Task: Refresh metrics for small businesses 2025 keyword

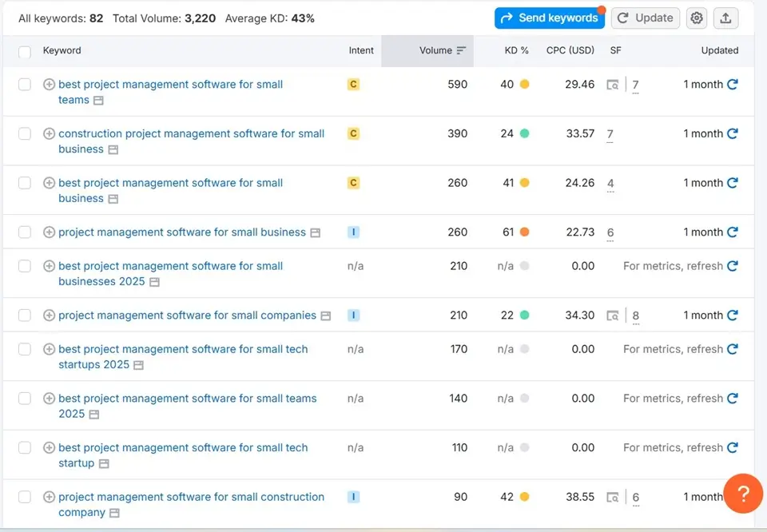Action: (x=733, y=266)
